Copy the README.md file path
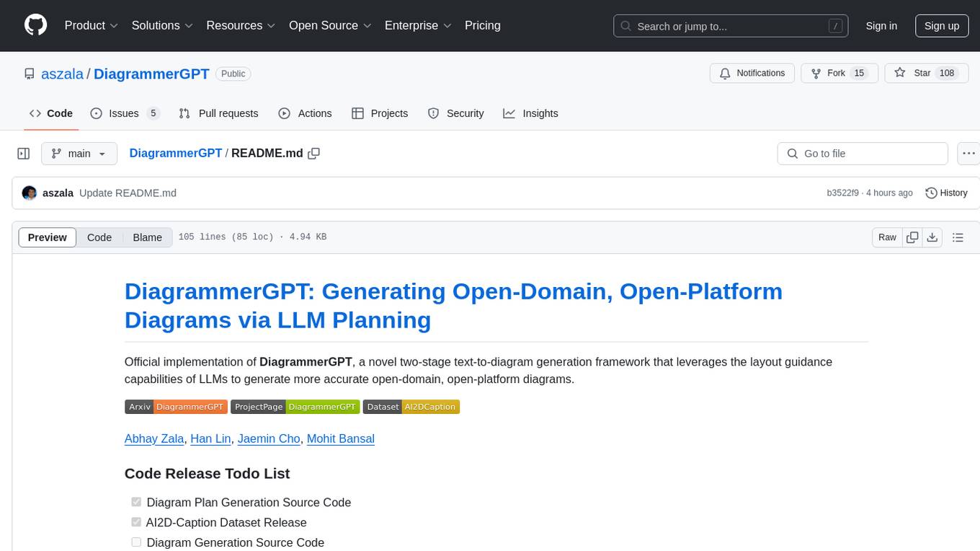The width and height of the screenshot is (980, 551). point(313,154)
